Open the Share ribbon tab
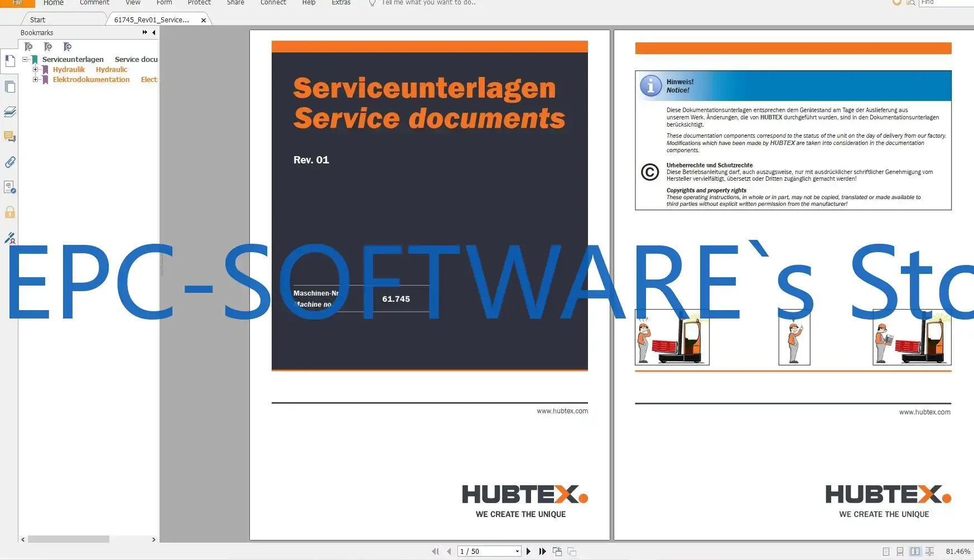The width and height of the screenshot is (974, 560). coord(235,3)
